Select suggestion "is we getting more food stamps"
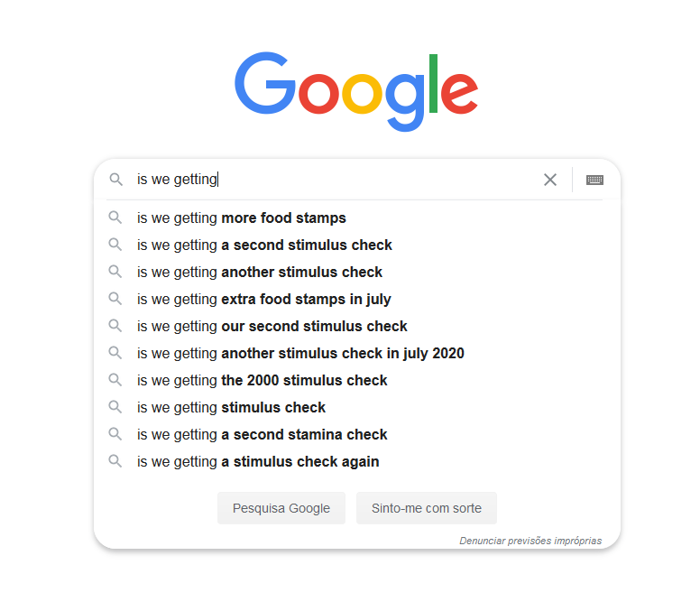 [242, 218]
